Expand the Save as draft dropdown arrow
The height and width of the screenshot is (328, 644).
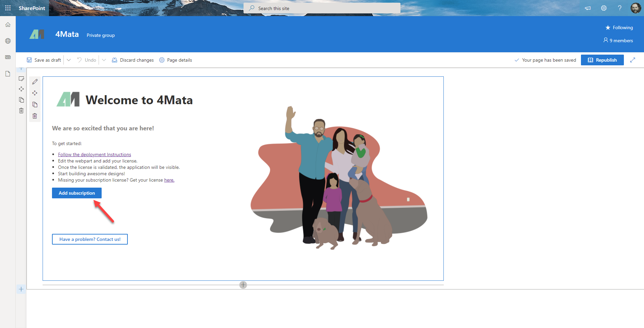point(69,60)
